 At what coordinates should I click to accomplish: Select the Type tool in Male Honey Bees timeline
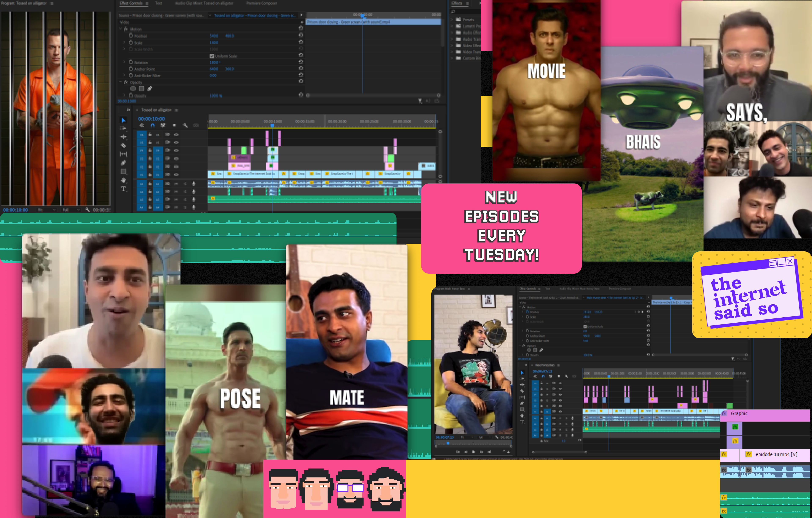(x=522, y=422)
